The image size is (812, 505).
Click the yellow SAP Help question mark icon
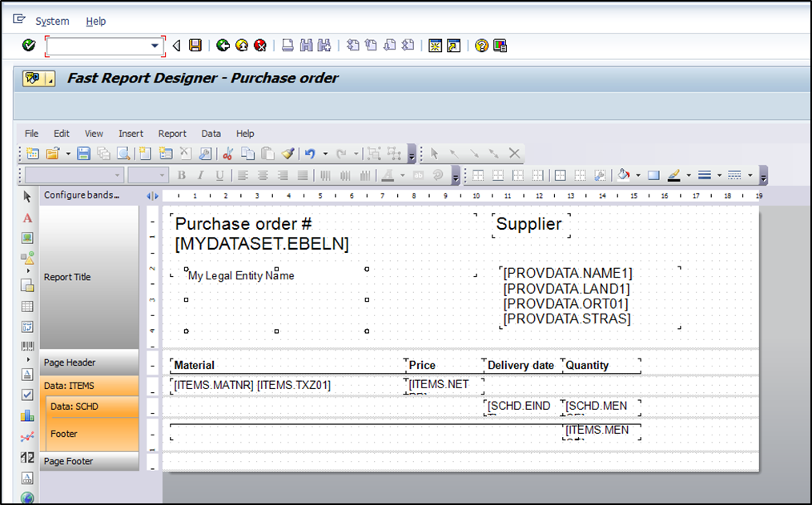pyautogui.click(x=481, y=46)
